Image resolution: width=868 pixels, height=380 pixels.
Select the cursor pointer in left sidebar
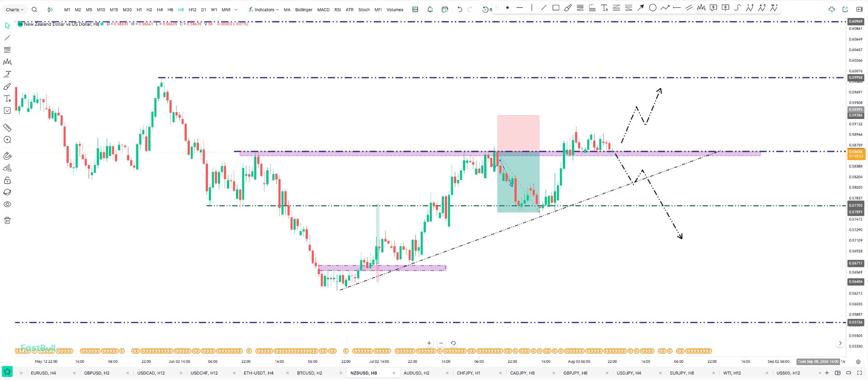[7, 26]
